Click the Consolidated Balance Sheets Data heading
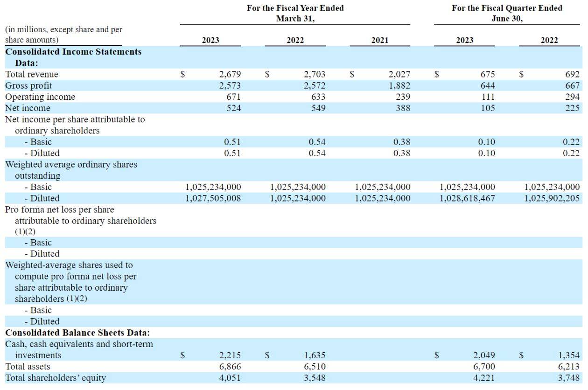This screenshot has height=390, width=588. [77, 333]
